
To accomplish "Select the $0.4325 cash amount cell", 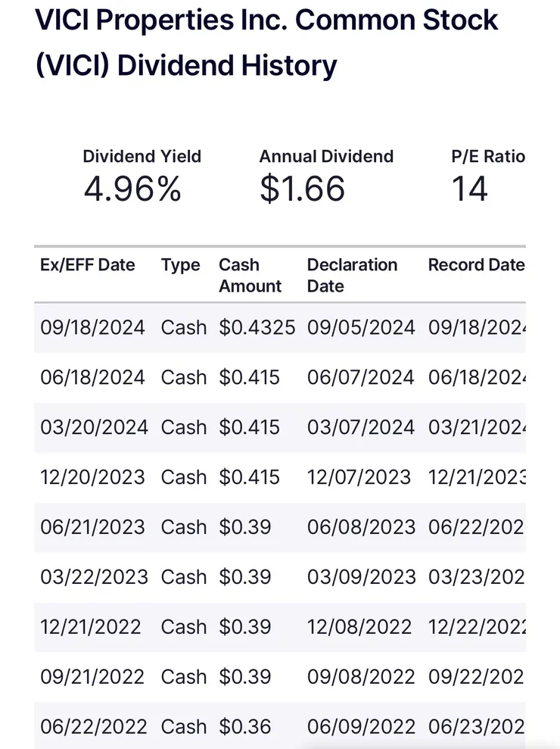I will click(257, 328).
